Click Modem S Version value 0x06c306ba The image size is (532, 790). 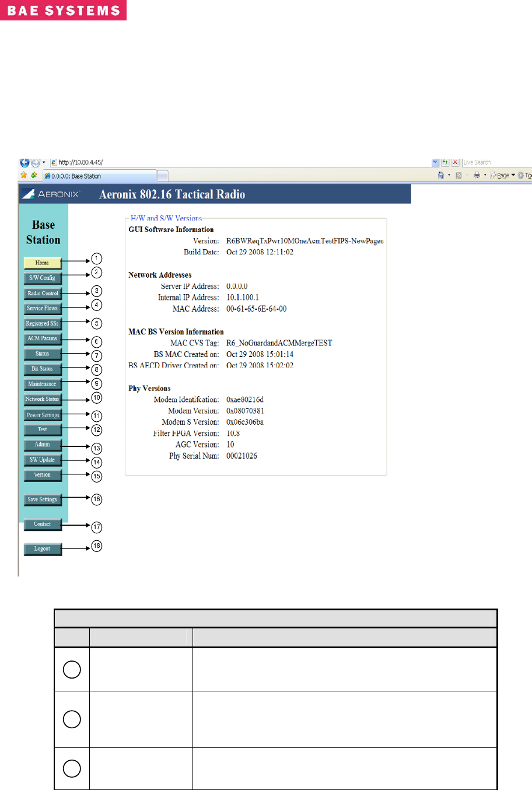(x=245, y=422)
